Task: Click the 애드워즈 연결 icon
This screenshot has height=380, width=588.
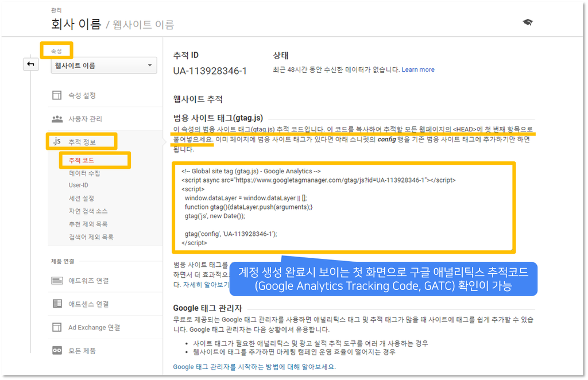Action: pyautogui.click(x=57, y=280)
